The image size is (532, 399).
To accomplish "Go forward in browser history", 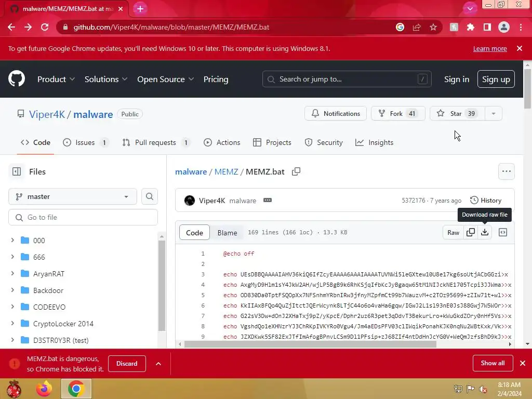I will [28, 27].
